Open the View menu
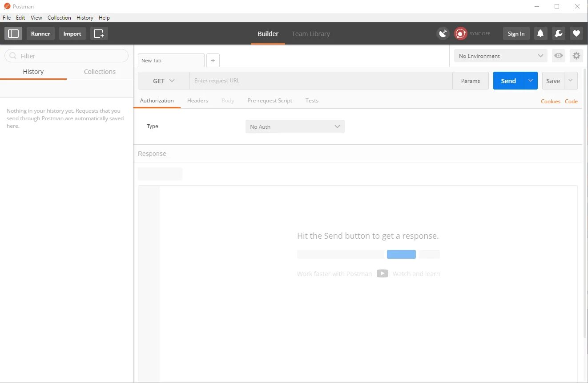Screen dimensions: 588x383 [x=36, y=18]
